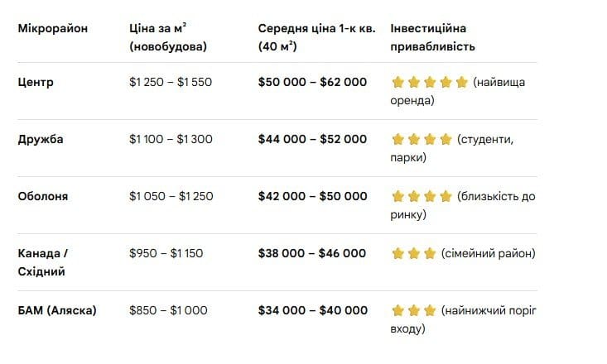Click the fourth star in the Оболоня row
The image size is (607, 364).
(446, 197)
